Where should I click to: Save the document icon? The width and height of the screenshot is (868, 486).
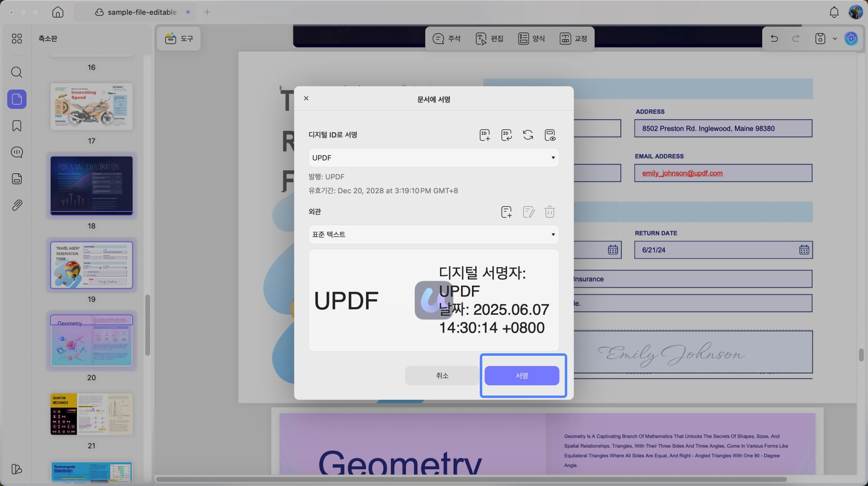[820, 38]
